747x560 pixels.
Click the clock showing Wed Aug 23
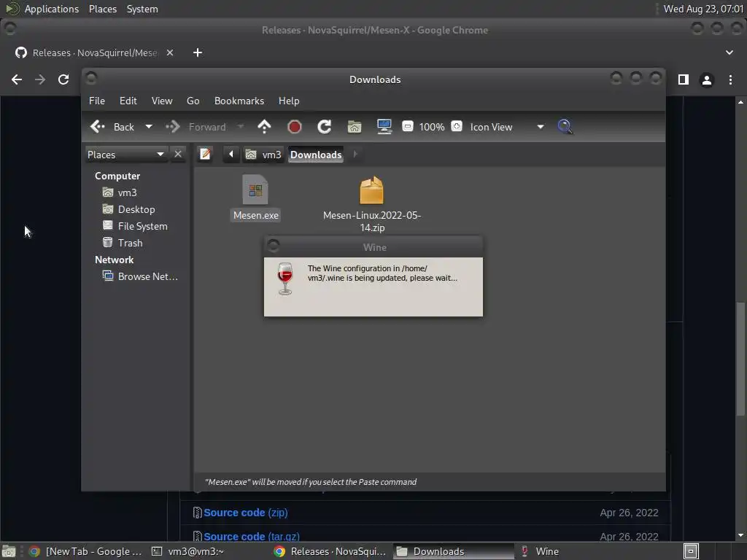point(703,9)
